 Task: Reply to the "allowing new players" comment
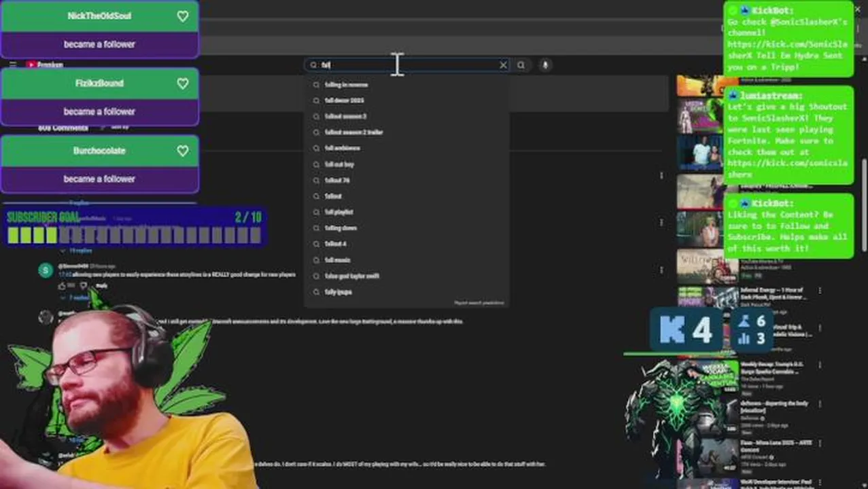click(101, 286)
